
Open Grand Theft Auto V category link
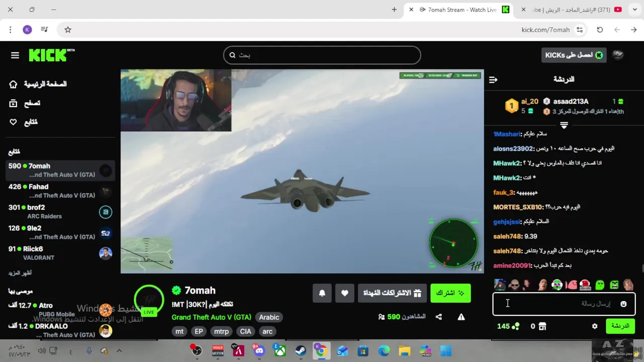click(x=211, y=317)
